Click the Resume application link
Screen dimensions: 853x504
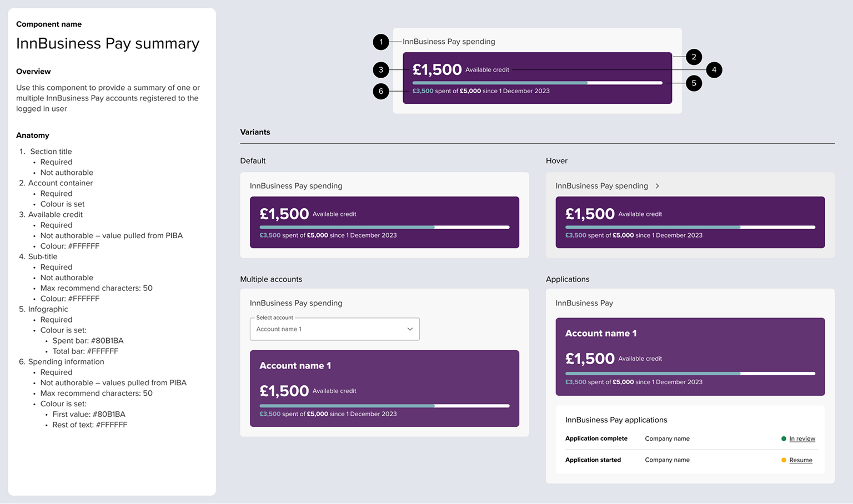coord(800,460)
